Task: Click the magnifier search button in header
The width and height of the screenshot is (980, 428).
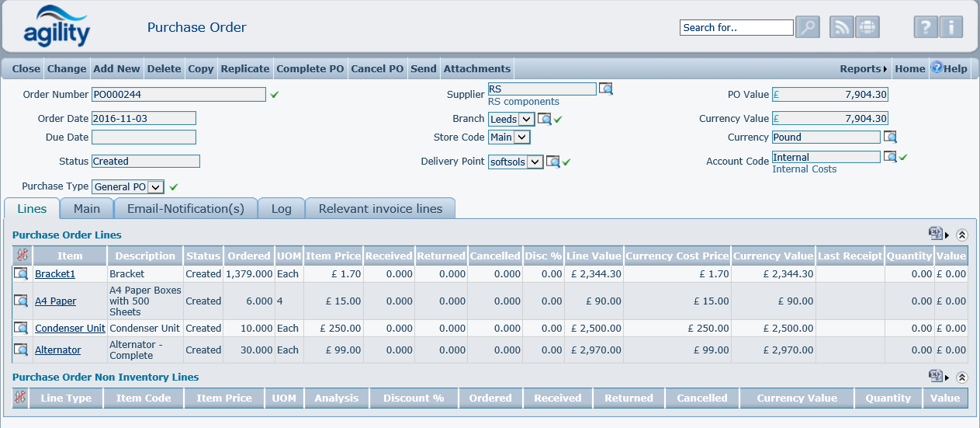Action: pyautogui.click(x=808, y=27)
